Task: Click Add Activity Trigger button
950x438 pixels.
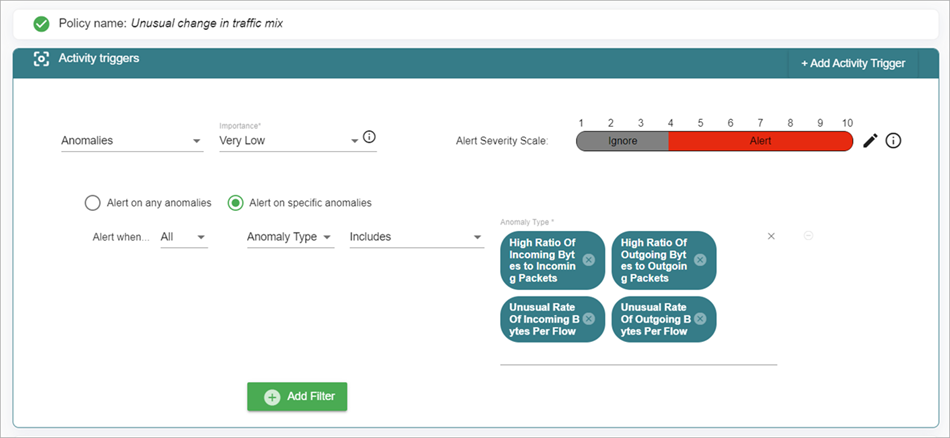Action: (853, 63)
